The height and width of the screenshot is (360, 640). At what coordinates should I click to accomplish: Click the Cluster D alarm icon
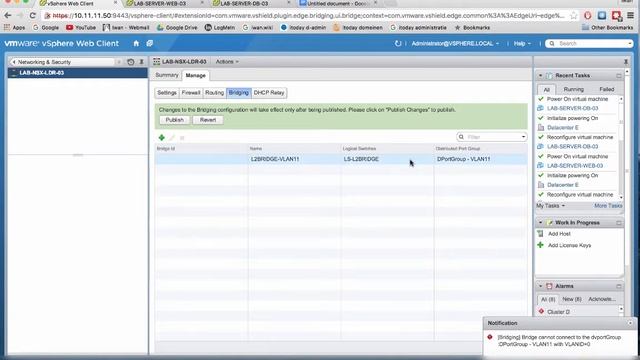click(x=541, y=311)
